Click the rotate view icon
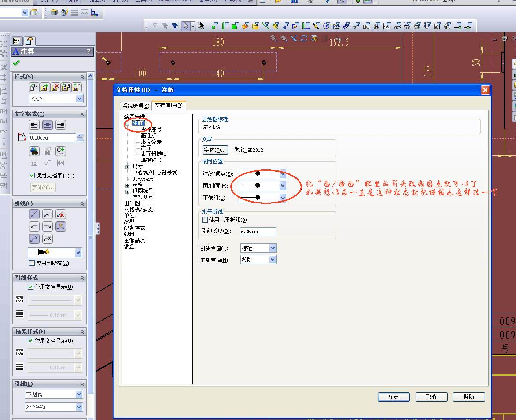 pyautogui.click(x=304, y=38)
